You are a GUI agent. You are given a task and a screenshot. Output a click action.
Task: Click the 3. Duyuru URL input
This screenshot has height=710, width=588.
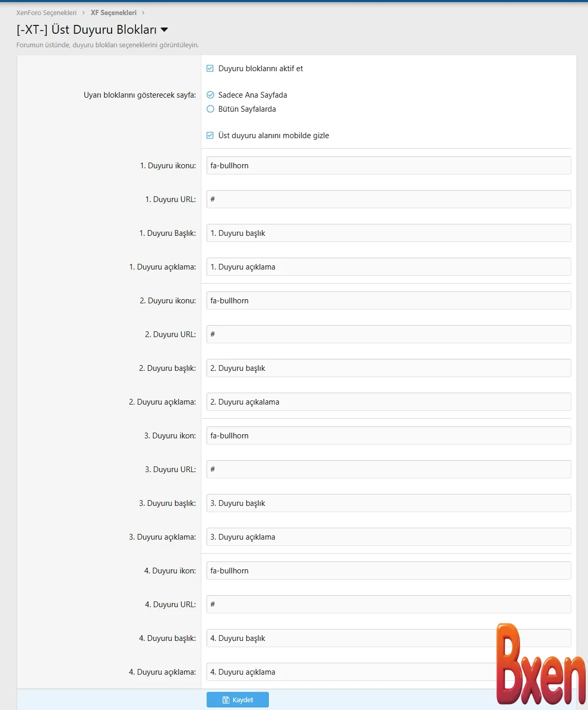click(x=388, y=469)
